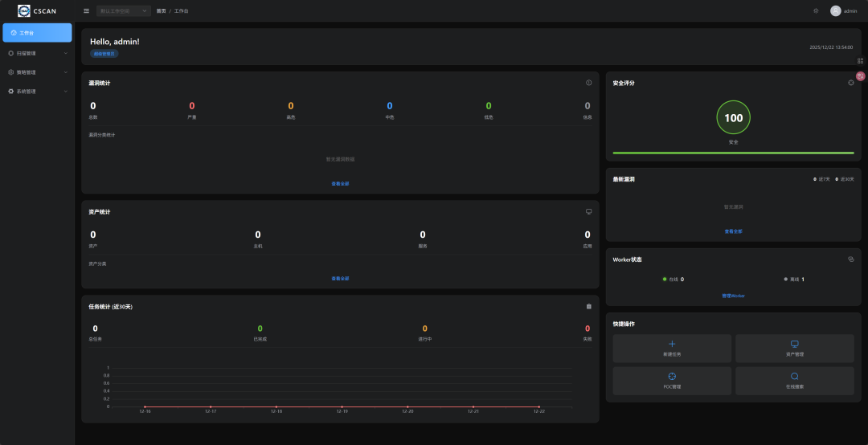
Task: Click the 管理Worker link
Action: click(733, 296)
